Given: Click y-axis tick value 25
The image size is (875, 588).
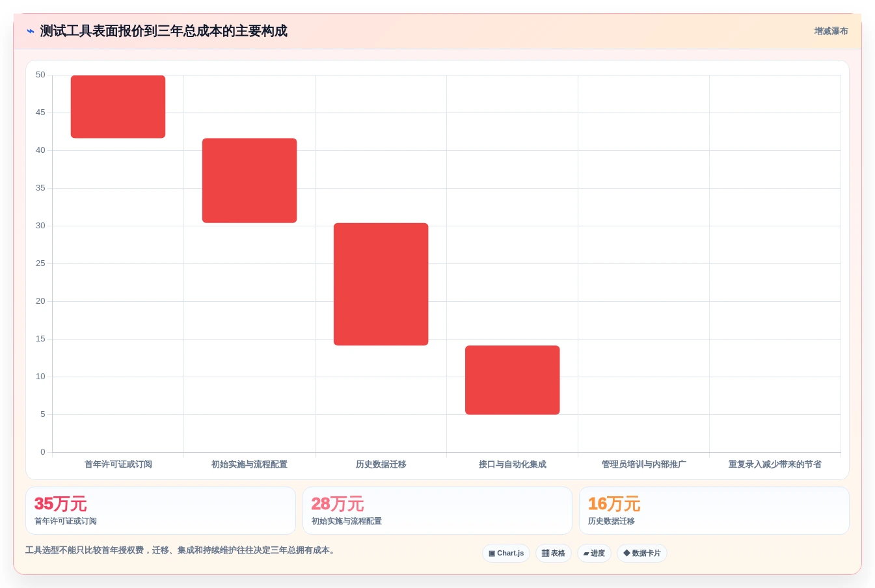Looking at the screenshot, I should coord(40,263).
